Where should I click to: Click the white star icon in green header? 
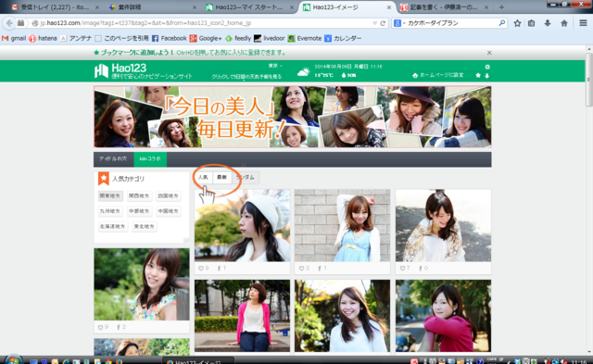(x=478, y=75)
